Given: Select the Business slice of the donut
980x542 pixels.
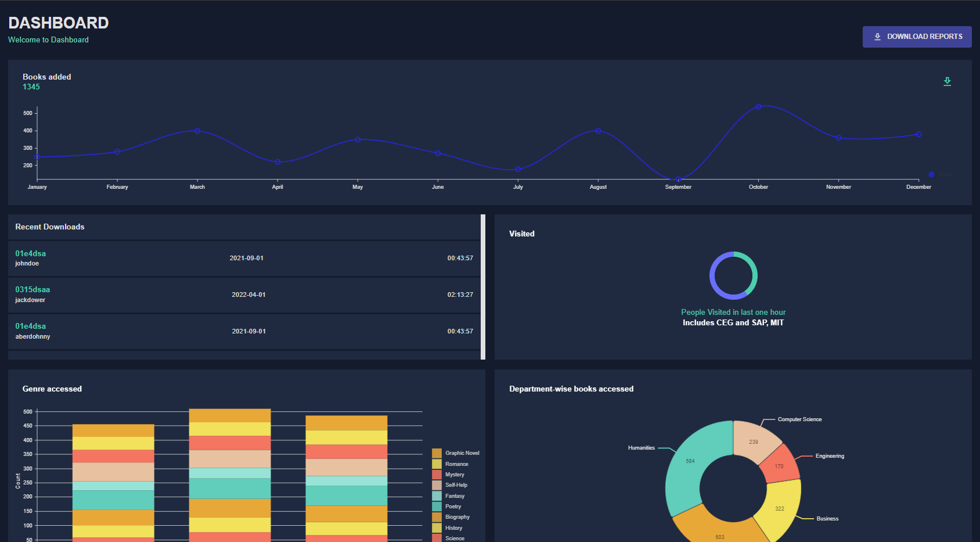Looking at the screenshot, I should [780, 508].
